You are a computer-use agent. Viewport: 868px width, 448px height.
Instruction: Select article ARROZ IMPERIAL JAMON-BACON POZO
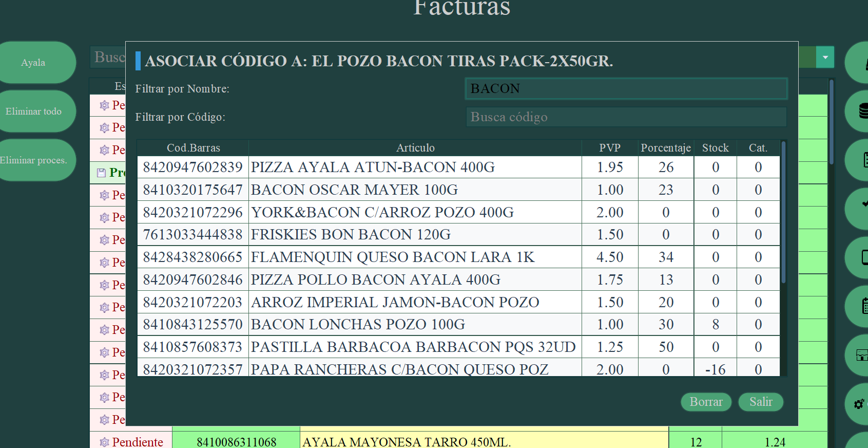click(x=395, y=303)
